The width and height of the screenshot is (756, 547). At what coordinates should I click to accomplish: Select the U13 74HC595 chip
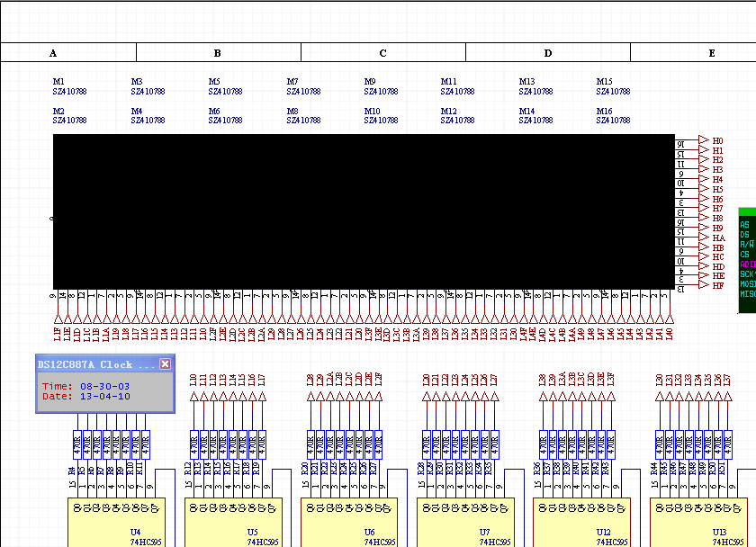[698, 523]
